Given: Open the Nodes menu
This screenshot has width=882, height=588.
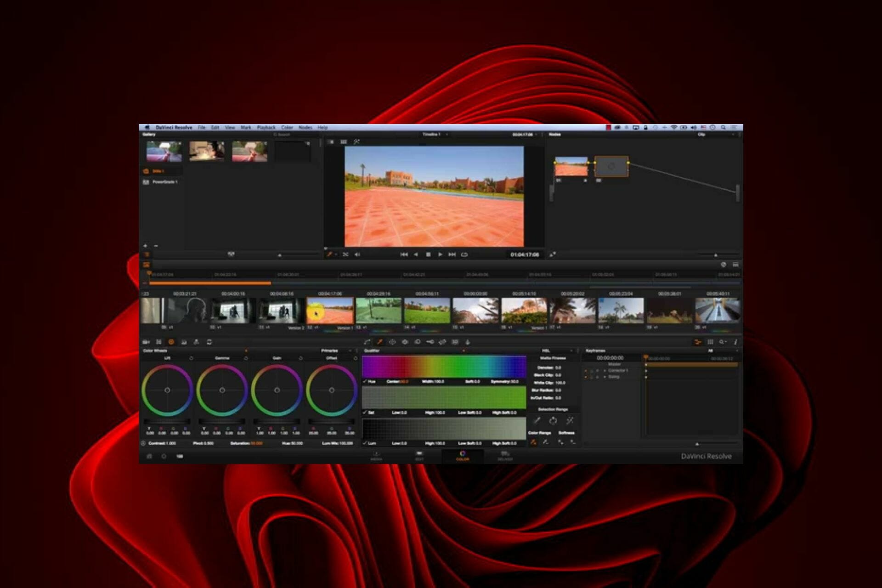Looking at the screenshot, I should coord(305,127).
